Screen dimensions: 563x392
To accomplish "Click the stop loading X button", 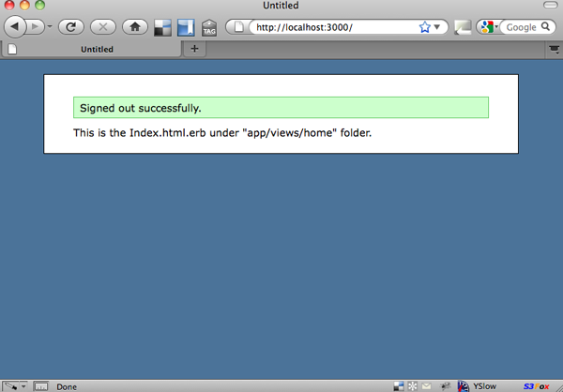I will (103, 27).
